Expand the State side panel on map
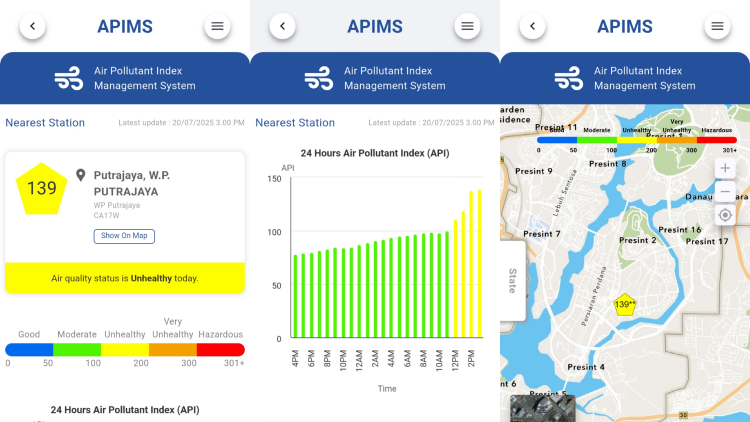The image size is (750, 422). coord(512,280)
